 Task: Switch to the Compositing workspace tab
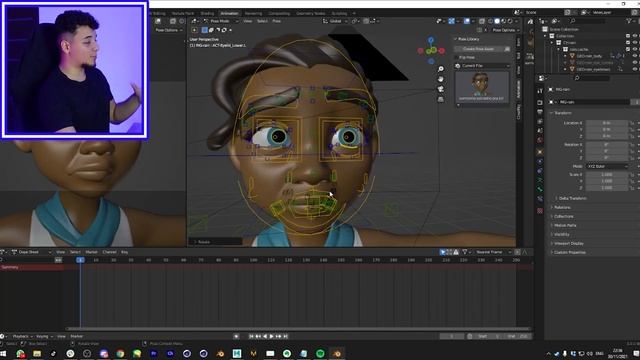point(279,13)
